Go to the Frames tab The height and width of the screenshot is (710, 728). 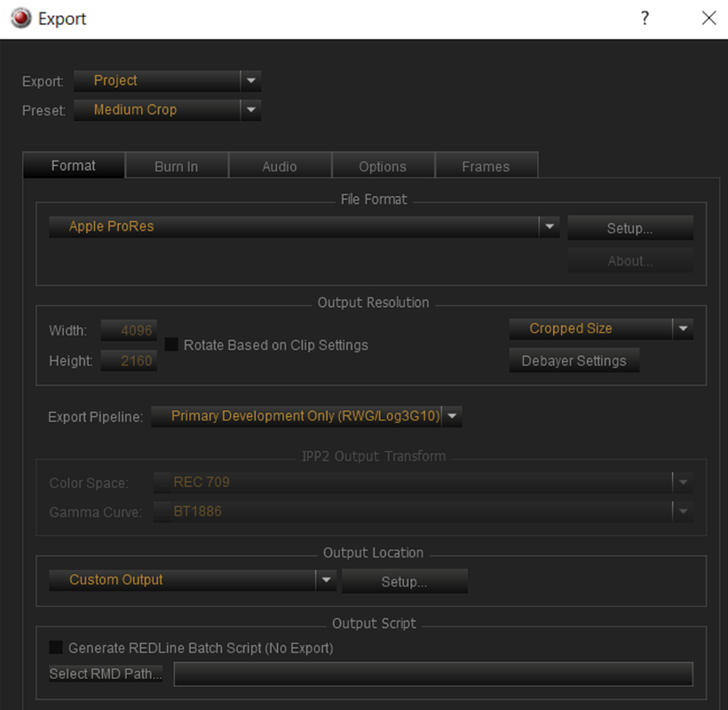click(486, 166)
